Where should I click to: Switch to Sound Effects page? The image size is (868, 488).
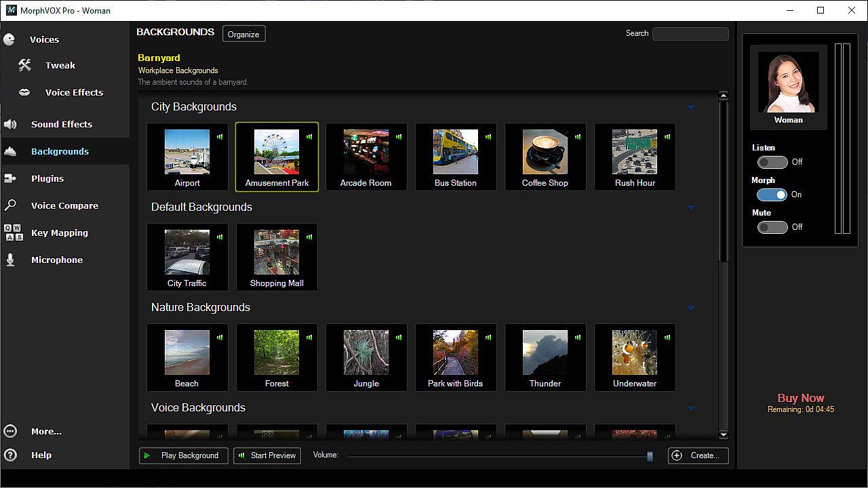click(62, 124)
